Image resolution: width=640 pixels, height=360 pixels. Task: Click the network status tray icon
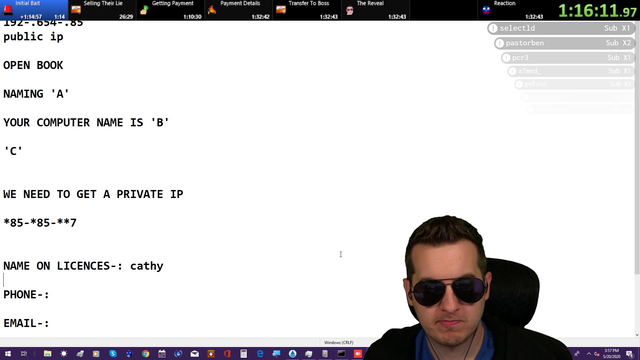tap(597, 354)
